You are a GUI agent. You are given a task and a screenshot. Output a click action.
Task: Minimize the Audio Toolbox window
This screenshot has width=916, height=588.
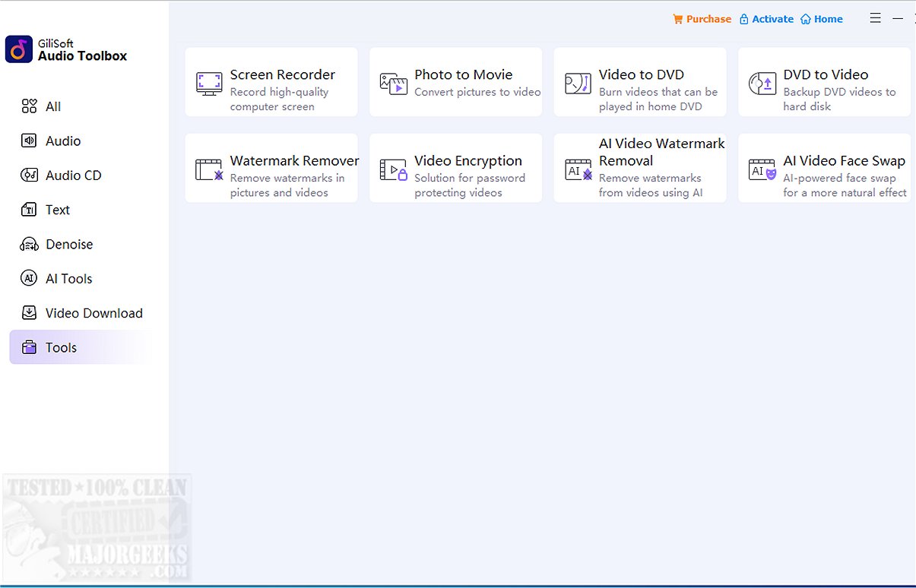click(x=898, y=18)
